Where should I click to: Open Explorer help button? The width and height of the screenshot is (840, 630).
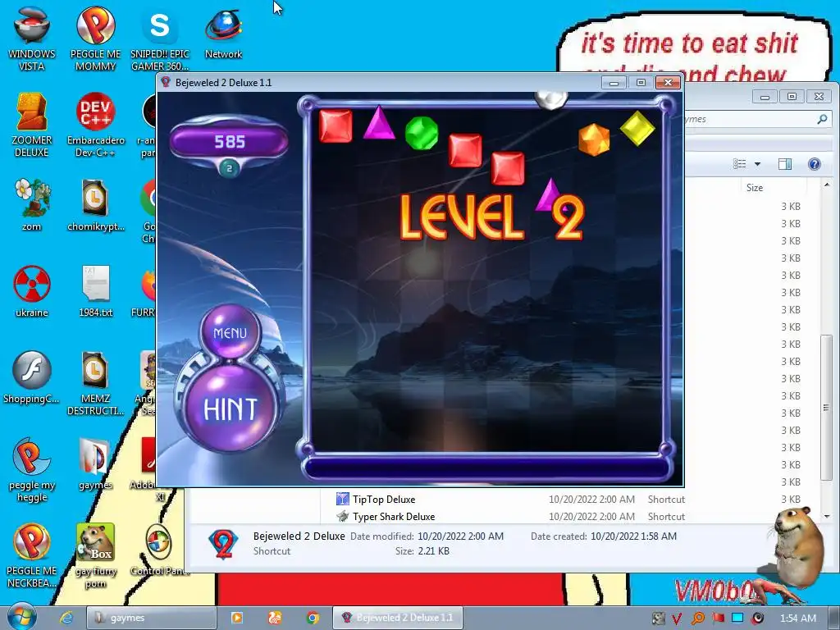coord(814,164)
